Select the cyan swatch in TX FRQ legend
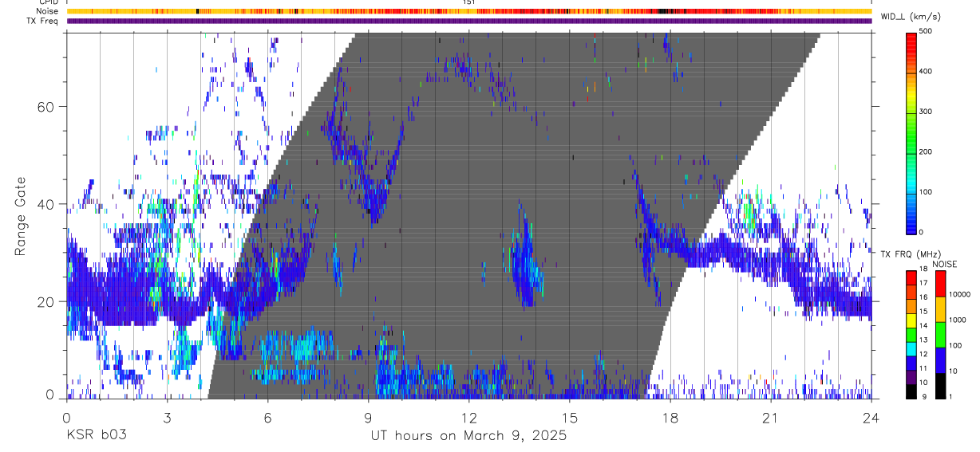The image size is (980, 452). coord(911,349)
